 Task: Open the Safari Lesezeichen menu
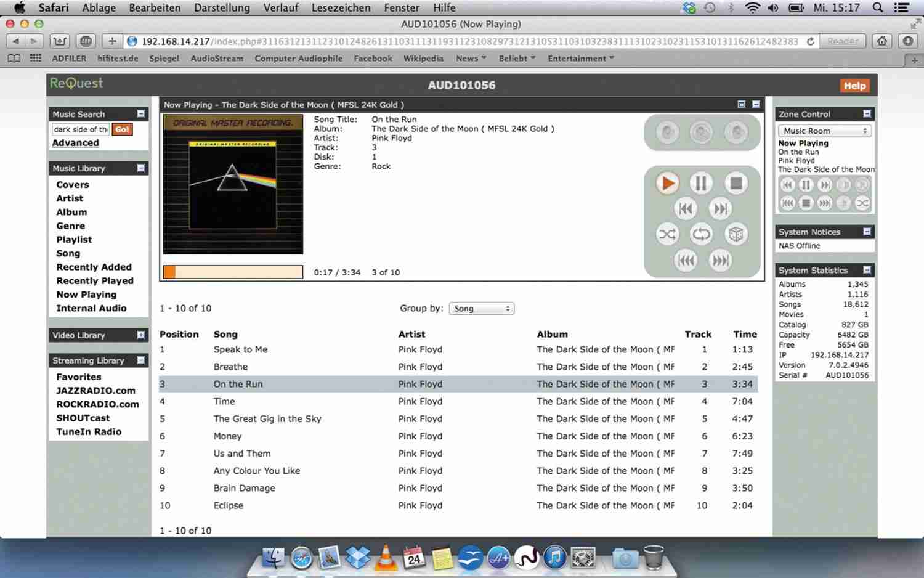[x=341, y=8]
